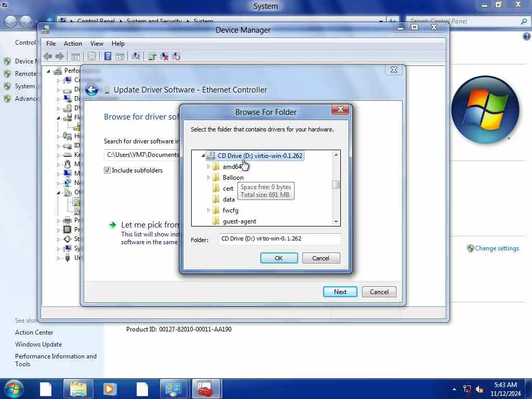This screenshot has height=399, width=532.
Task: Toggle the action pane toolbar icon
Action: (120, 56)
